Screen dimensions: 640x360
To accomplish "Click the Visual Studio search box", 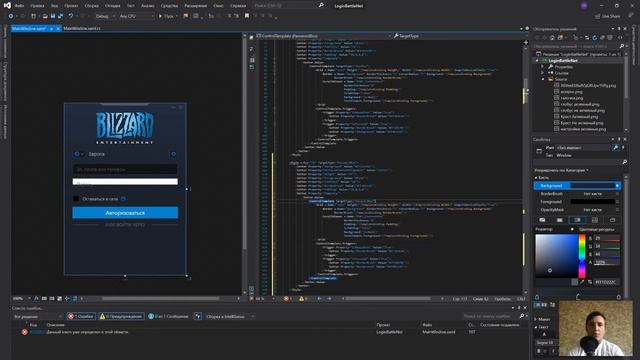I will [288, 6].
